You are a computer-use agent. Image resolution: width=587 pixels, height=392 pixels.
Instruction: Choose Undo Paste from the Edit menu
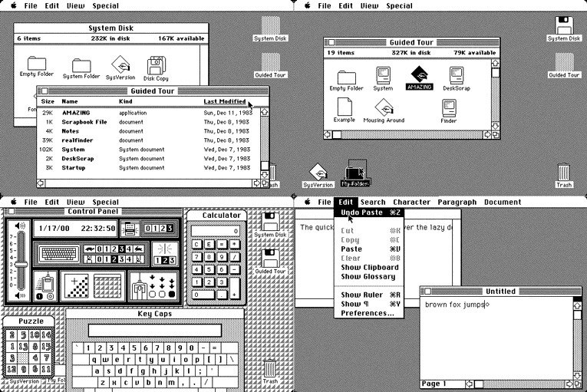(369, 212)
